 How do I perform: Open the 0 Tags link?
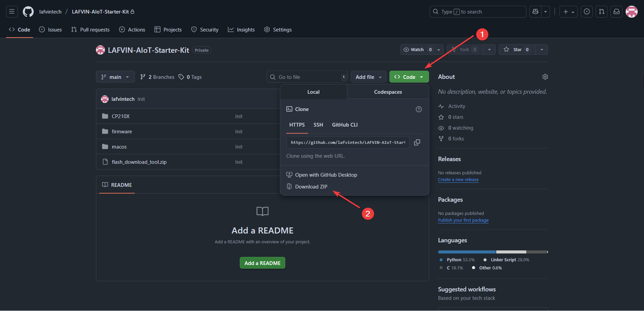pos(190,77)
